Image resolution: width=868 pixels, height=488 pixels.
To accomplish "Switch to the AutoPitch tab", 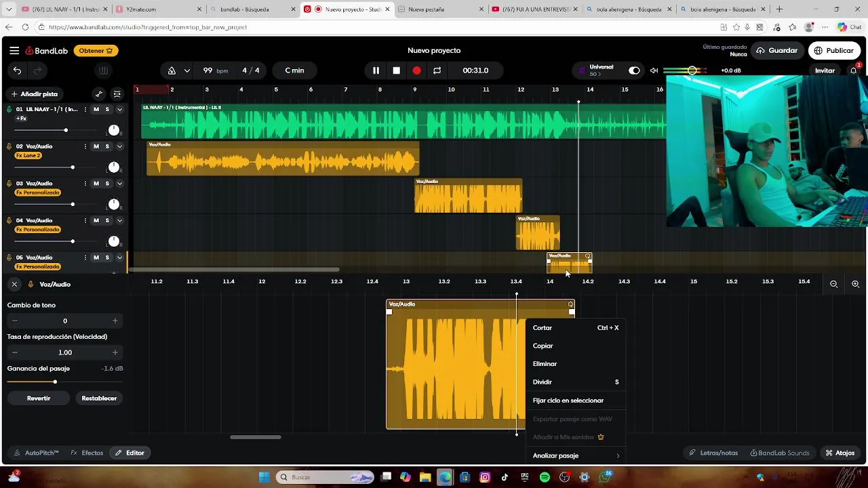I will click(36, 453).
